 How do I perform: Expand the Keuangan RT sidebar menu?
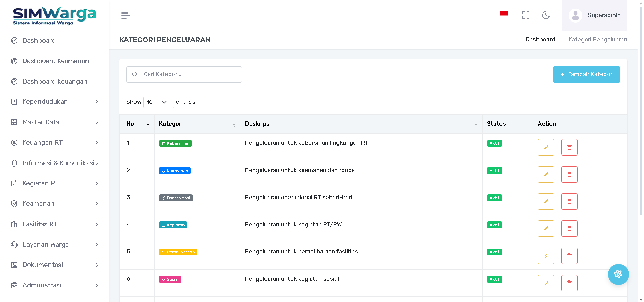point(55,143)
